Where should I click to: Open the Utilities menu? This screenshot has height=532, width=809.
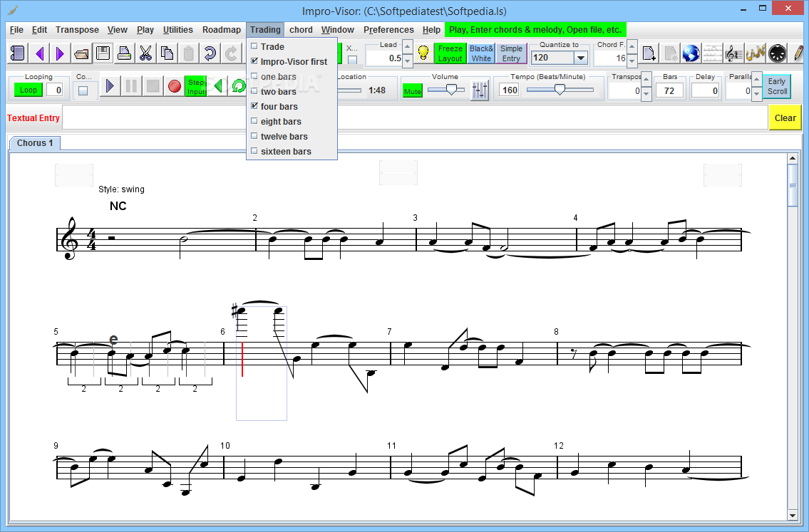click(178, 30)
